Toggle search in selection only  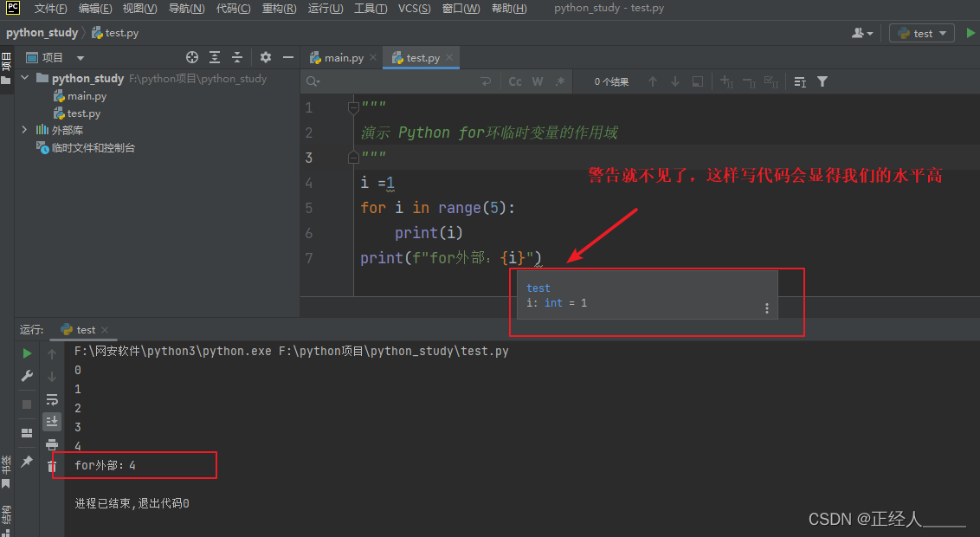point(698,82)
